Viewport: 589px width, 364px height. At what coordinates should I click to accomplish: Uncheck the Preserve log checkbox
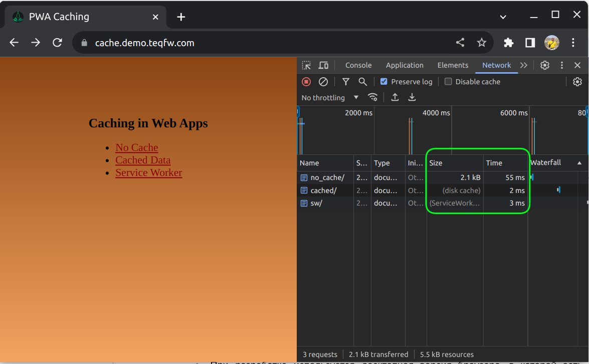click(384, 82)
